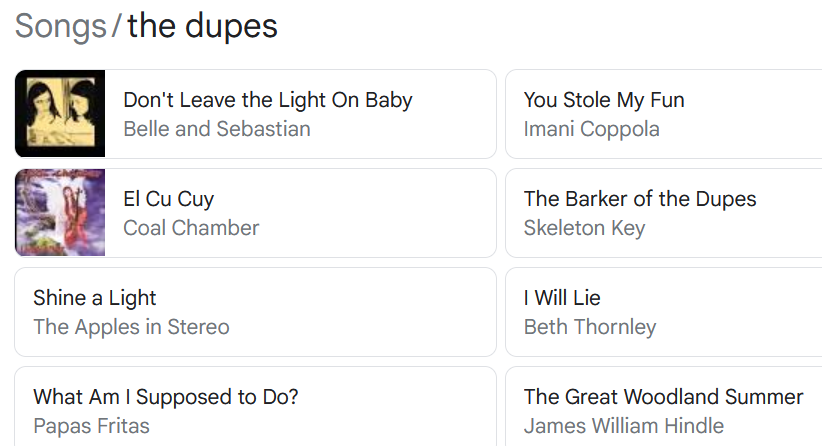Open the Coal Chamber album art thumbnail
Image resolution: width=822 pixels, height=446 pixels.
[60, 213]
